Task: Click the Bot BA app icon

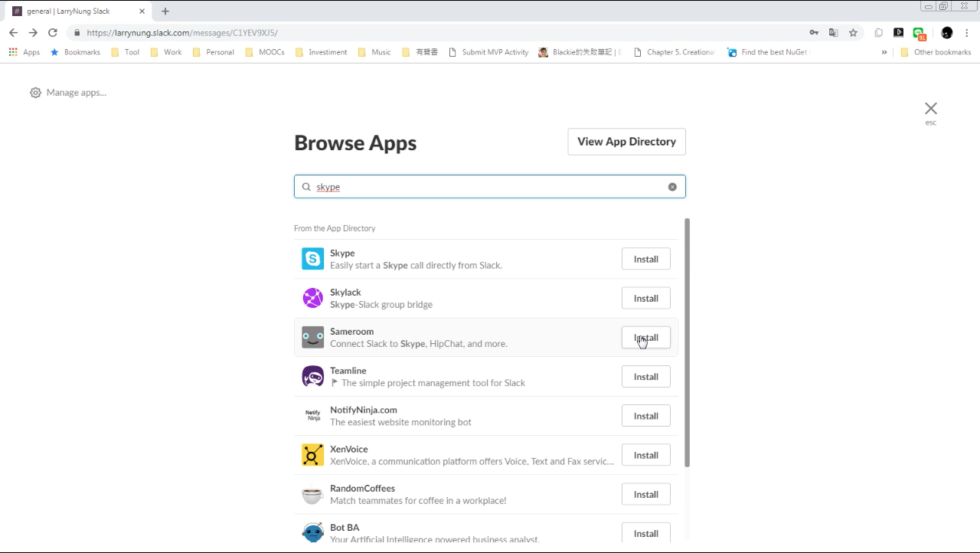Action: coord(312,532)
